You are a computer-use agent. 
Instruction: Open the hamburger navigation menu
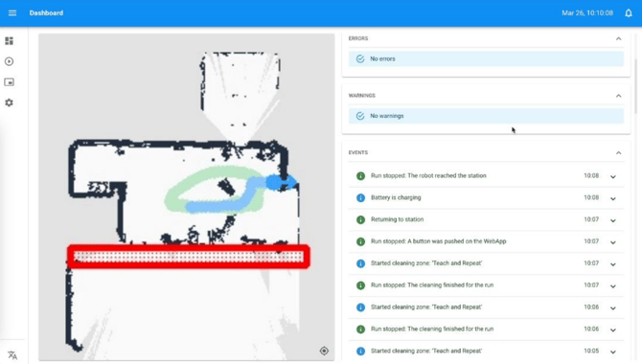[x=12, y=13]
